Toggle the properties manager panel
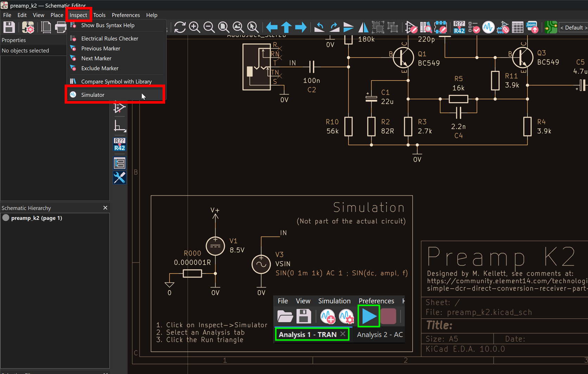The width and height of the screenshot is (588, 374). (x=119, y=178)
